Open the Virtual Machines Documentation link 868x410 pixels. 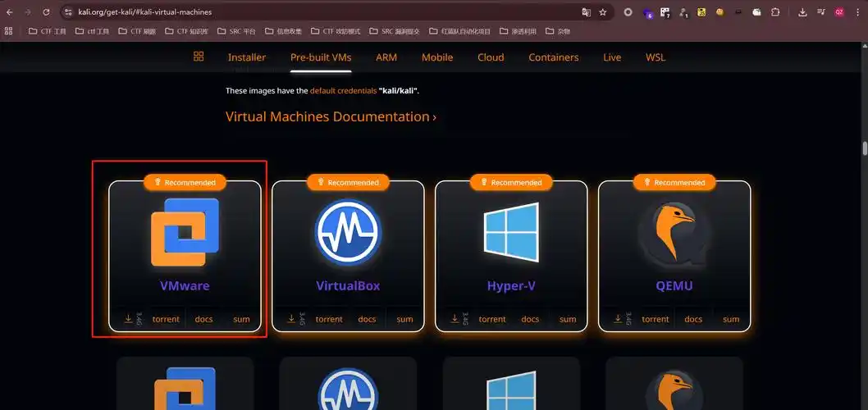(x=331, y=116)
